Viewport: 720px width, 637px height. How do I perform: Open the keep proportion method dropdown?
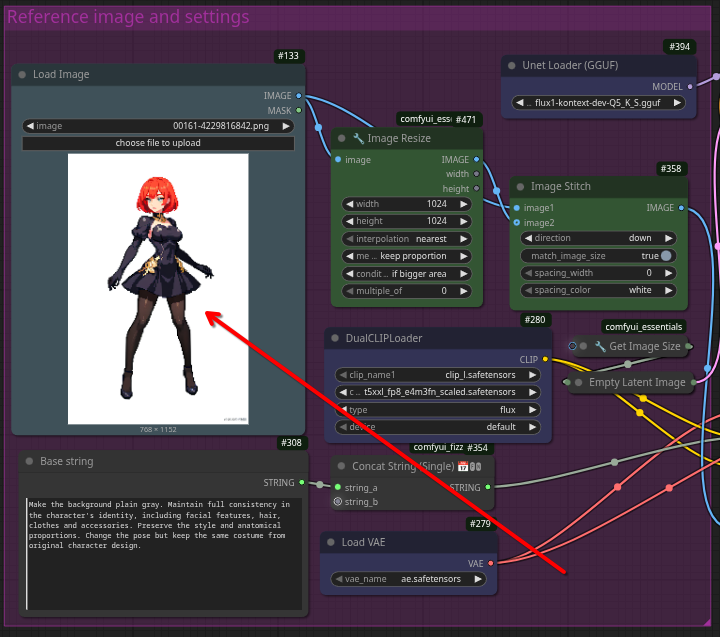click(x=406, y=256)
